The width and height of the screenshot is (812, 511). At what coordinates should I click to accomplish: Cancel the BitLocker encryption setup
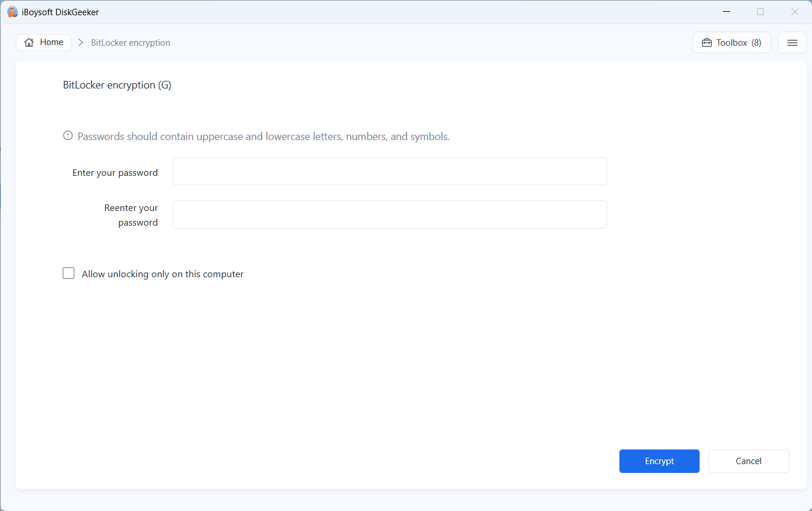point(749,461)
